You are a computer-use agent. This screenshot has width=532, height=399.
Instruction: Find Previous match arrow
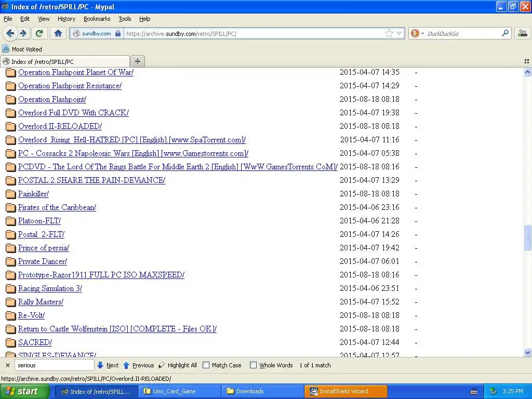tap(138, 365)
